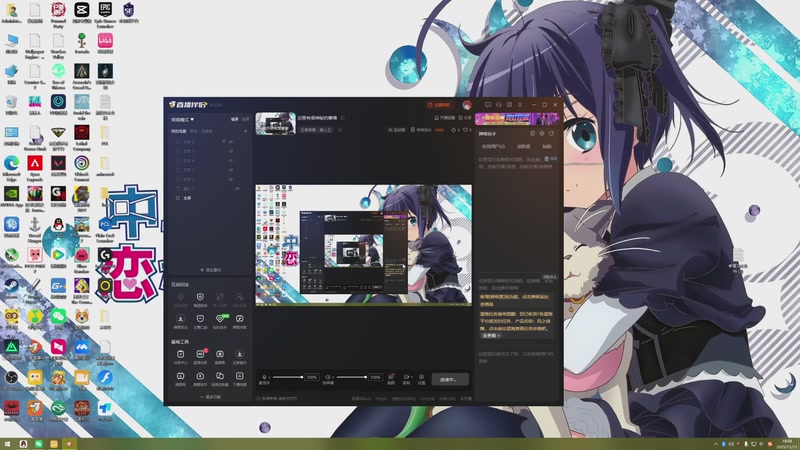Screen dimensions: 800x450
Task: Open the TV-screen icon beside the red-badged tool
Action: (220, 354)
